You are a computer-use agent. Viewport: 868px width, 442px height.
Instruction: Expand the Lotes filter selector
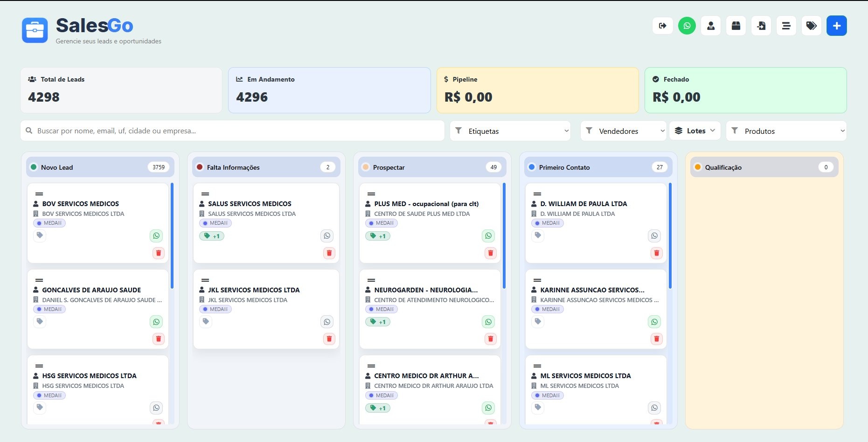click(x=695, y=131)
